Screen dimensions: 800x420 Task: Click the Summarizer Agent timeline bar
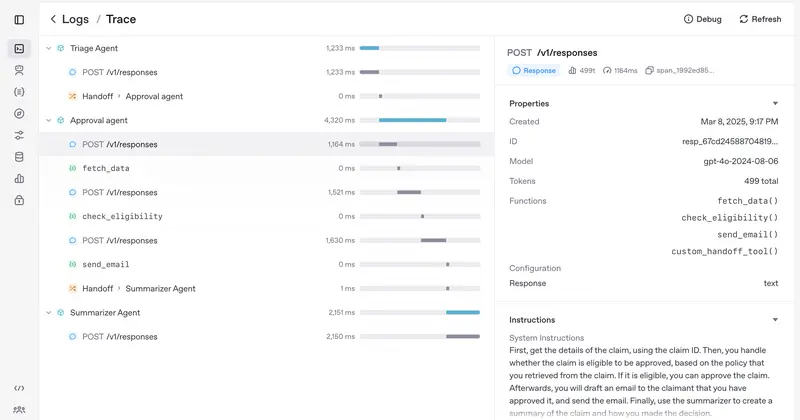point(463,313)
